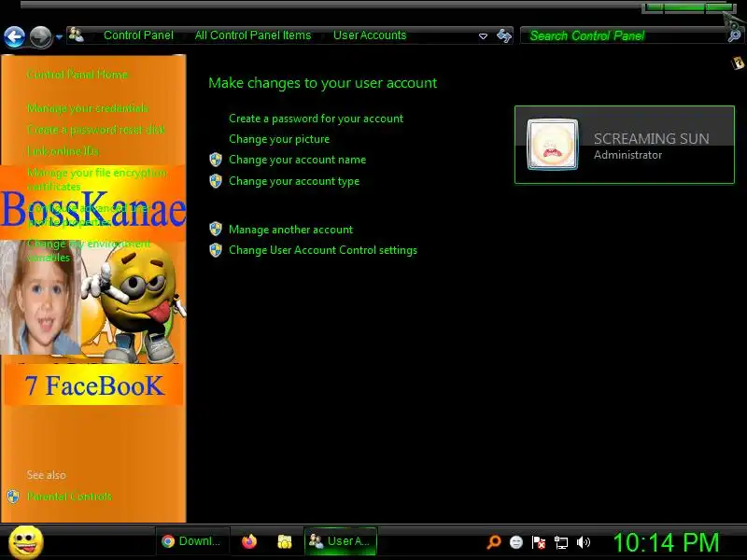Click the magnifier icon in search box
Viewport: 747px width, 560px height.
click(x=735, y=35)
